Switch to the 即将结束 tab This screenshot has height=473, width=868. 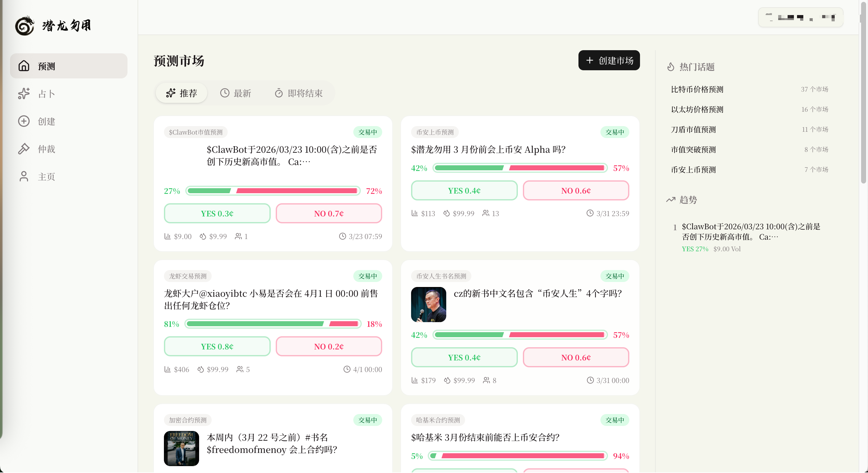tap(299, 93)
